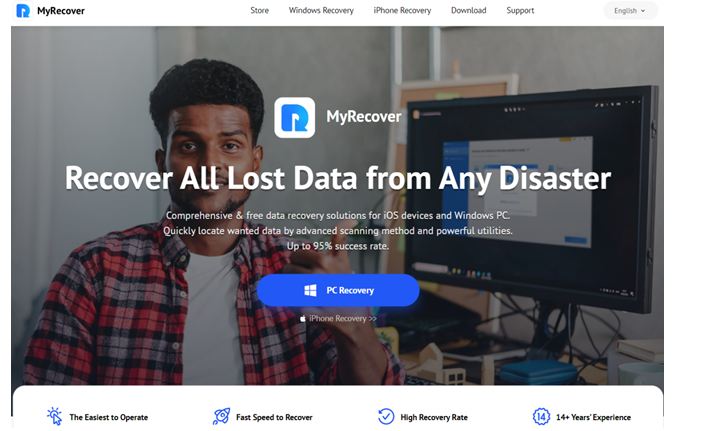Click the MyRecover brand name in header
The width and height of the screenshot is (721, 431).
pyautogui.click(x=61, y=11)
